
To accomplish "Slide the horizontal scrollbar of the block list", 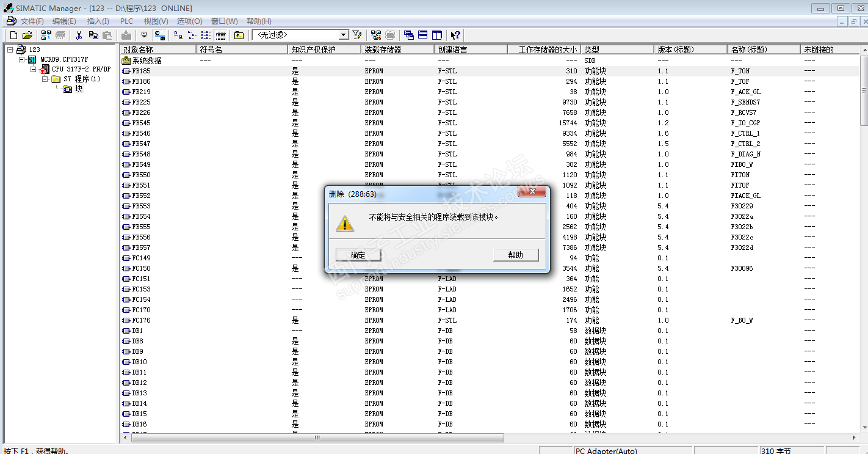I will pyautogui.click(x=317, y=438).
